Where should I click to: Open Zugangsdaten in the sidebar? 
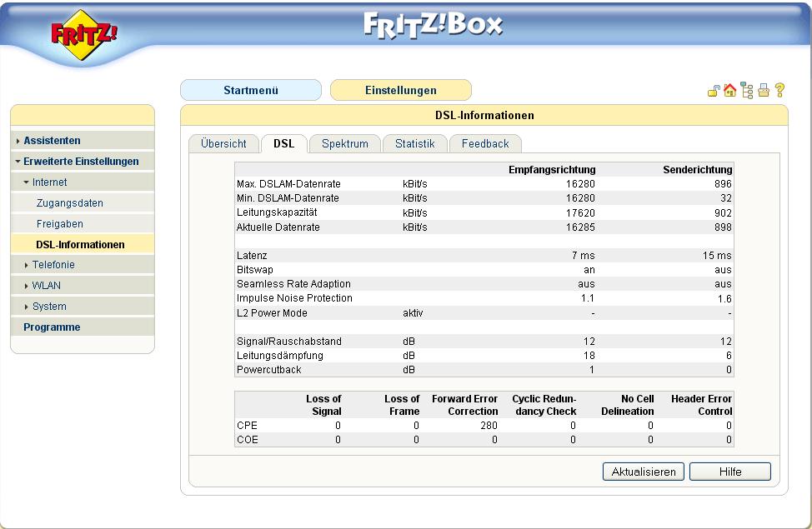pyautogui.click(x=70, y=203)
